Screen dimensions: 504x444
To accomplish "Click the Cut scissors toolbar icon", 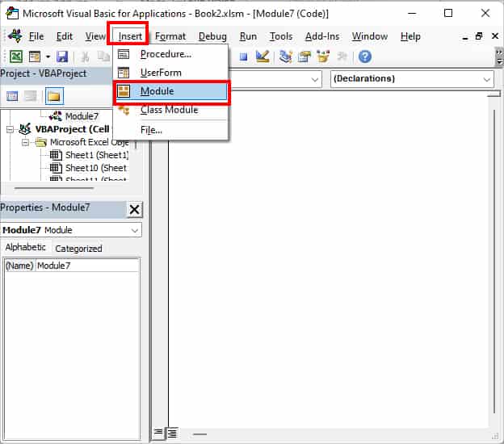I will (85, 57).
